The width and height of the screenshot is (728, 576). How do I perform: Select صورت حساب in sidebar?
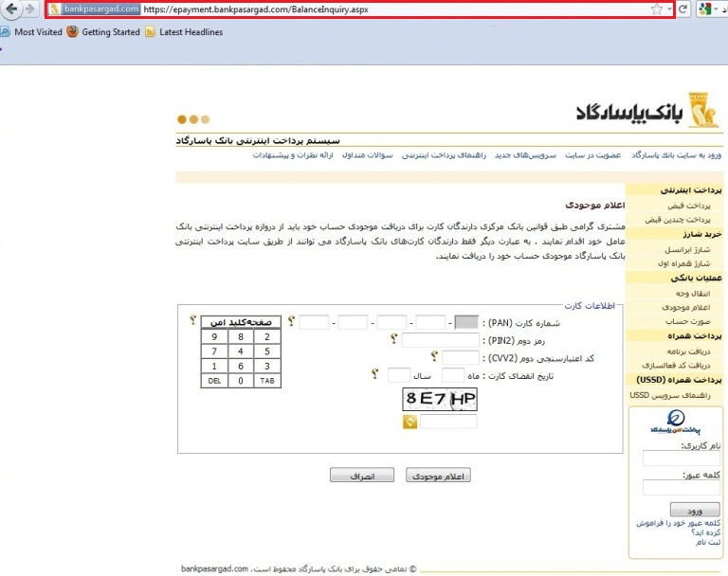tap(688, 321)
